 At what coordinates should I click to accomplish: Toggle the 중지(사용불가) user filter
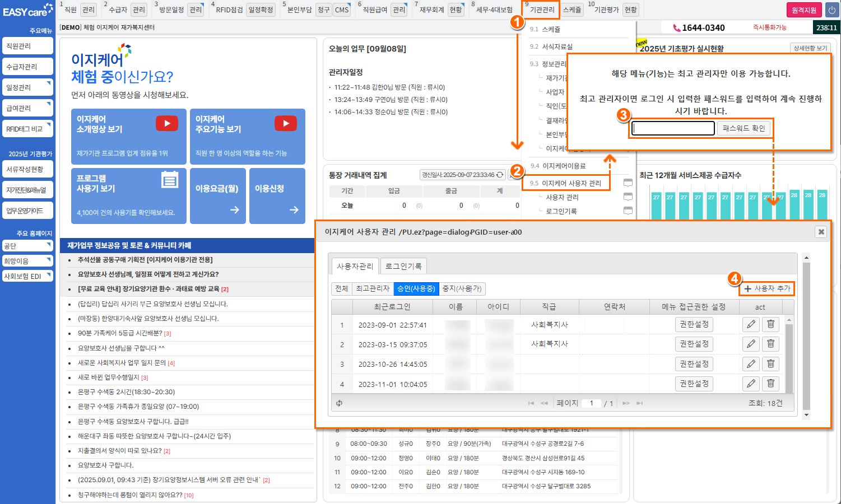point(462,288)
